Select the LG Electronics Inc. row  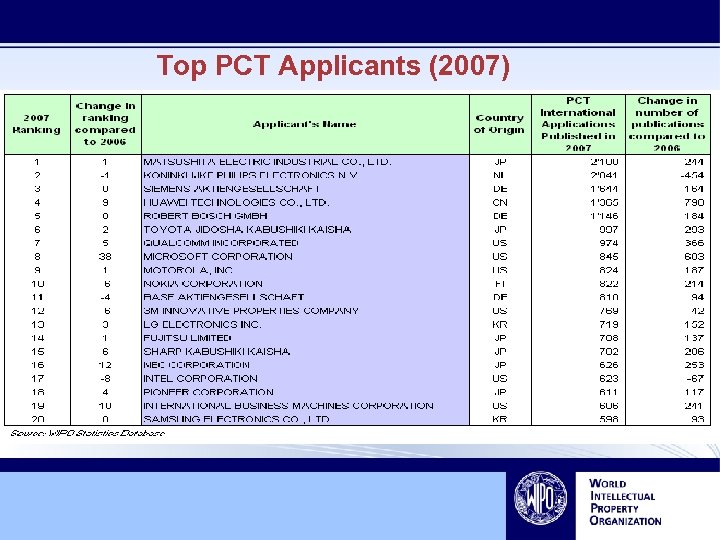(357, 325)
